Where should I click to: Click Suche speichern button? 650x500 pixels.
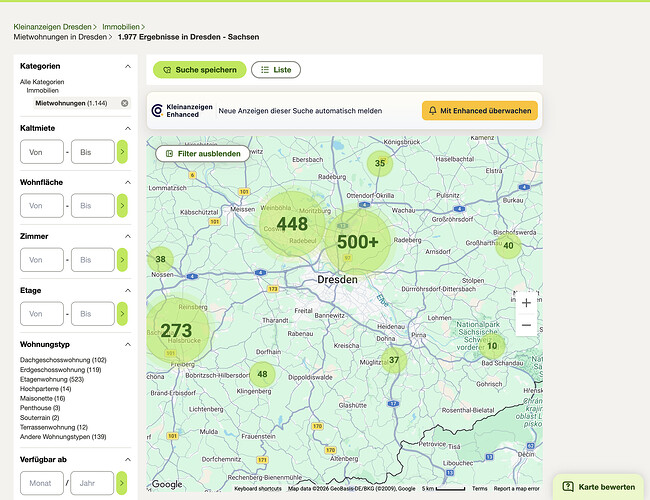(x=199, y=70)
